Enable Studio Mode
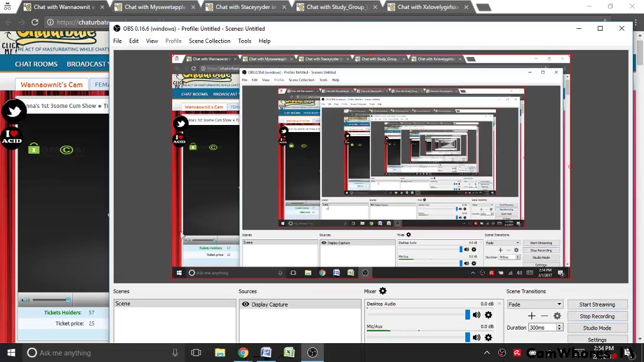 coord(597,328)
